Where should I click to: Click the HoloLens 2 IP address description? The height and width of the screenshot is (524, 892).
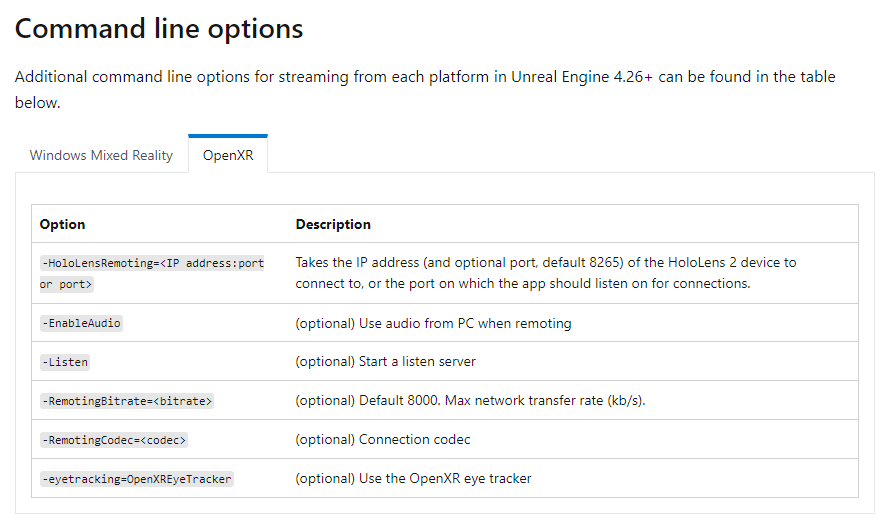point(546,273)
